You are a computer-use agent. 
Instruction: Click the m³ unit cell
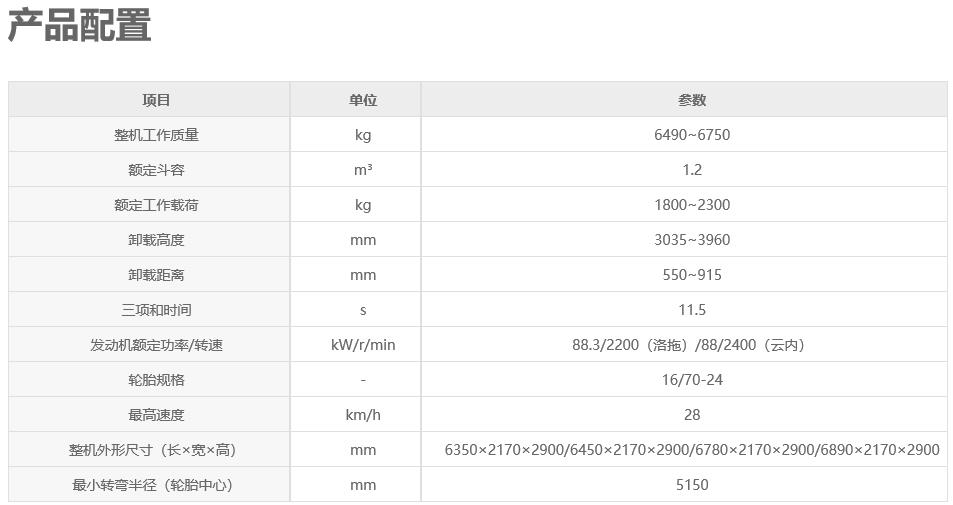coord(363,170)
